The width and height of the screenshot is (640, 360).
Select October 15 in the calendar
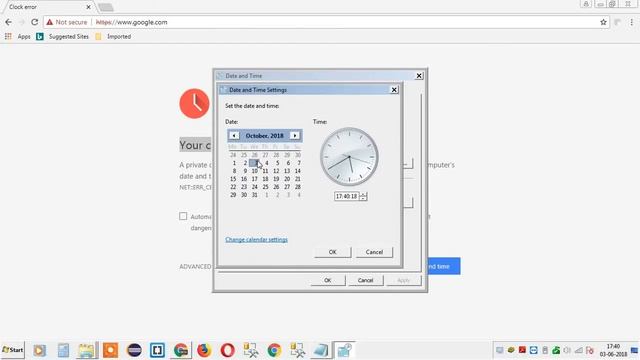pyautogui.click(x=233, y=179)
